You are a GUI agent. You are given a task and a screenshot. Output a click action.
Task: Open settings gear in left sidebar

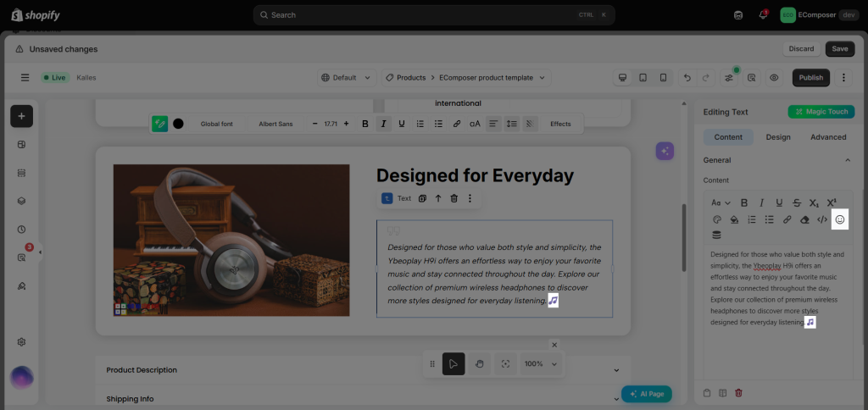tap(21, 342)
